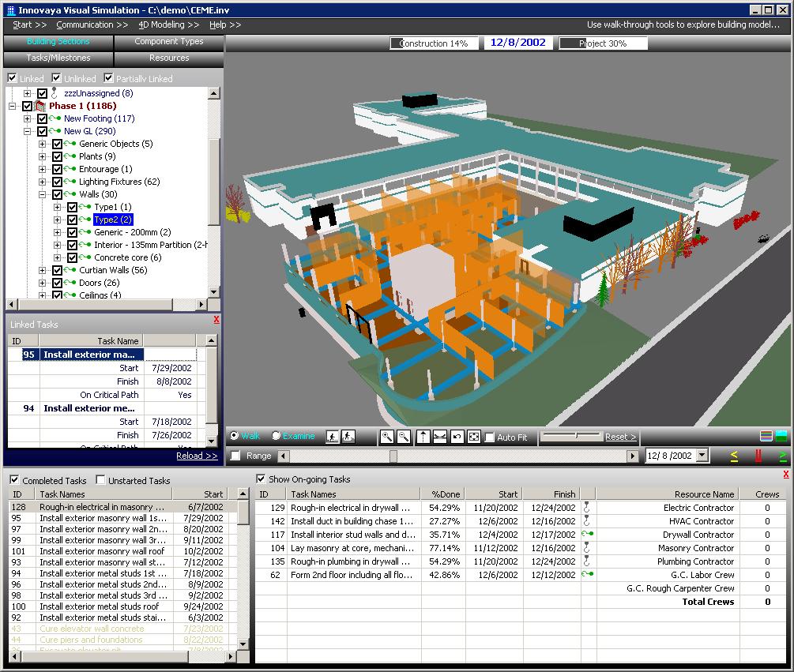The image size is (794, 672).
Task: Click the Reset > link
Action: pyautogui.click(x=621, y=437)
